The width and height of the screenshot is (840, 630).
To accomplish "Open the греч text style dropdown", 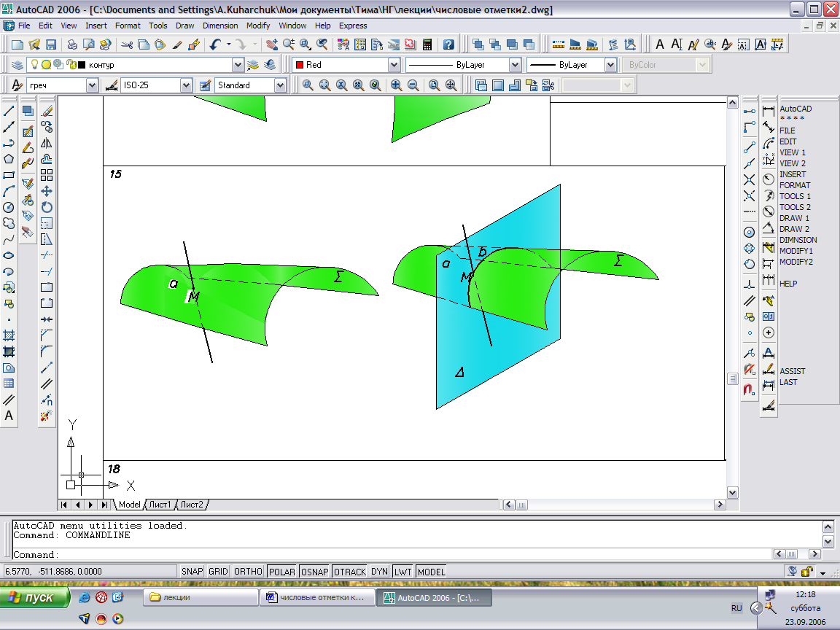I will tap(92, 85).
